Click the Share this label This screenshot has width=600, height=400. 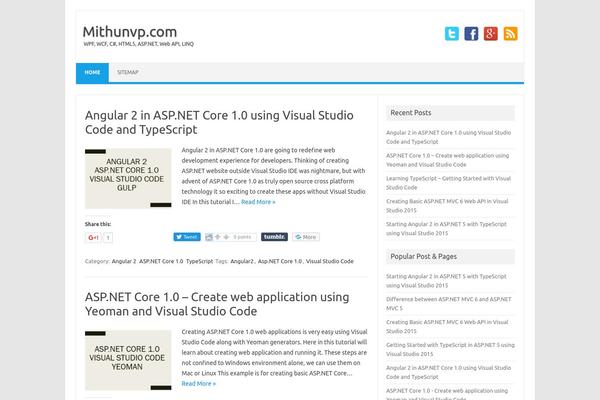98,224
